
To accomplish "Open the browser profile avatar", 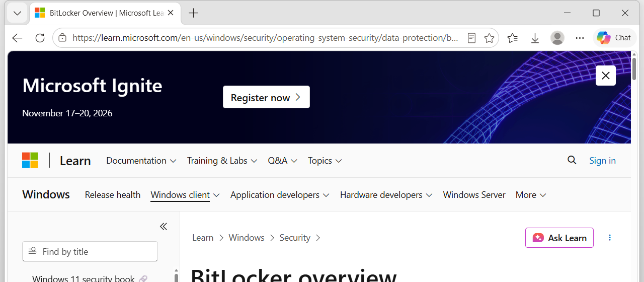I will point(557,38).
